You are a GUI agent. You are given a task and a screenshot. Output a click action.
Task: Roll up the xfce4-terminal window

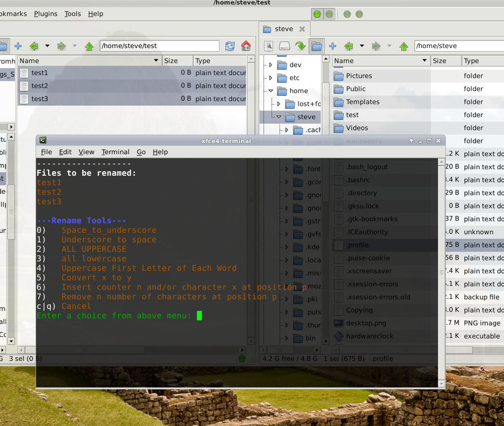point(411,141)
